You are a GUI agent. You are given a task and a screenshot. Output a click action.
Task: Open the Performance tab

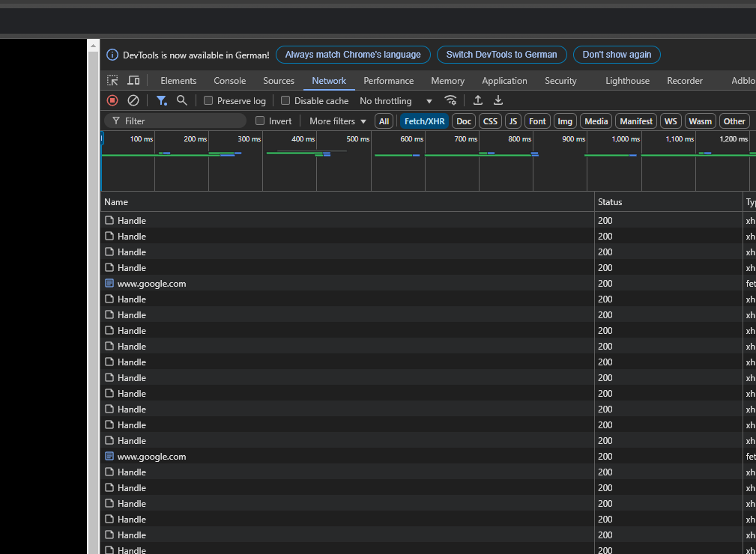(x=388, y=81)
